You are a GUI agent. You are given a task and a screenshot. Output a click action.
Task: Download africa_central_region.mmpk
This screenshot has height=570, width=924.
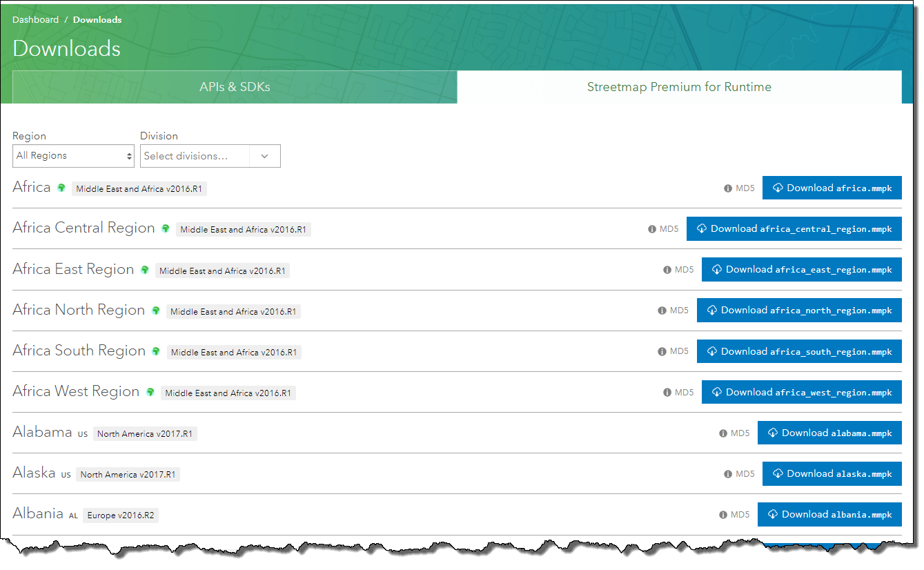(x=794, y=228)
